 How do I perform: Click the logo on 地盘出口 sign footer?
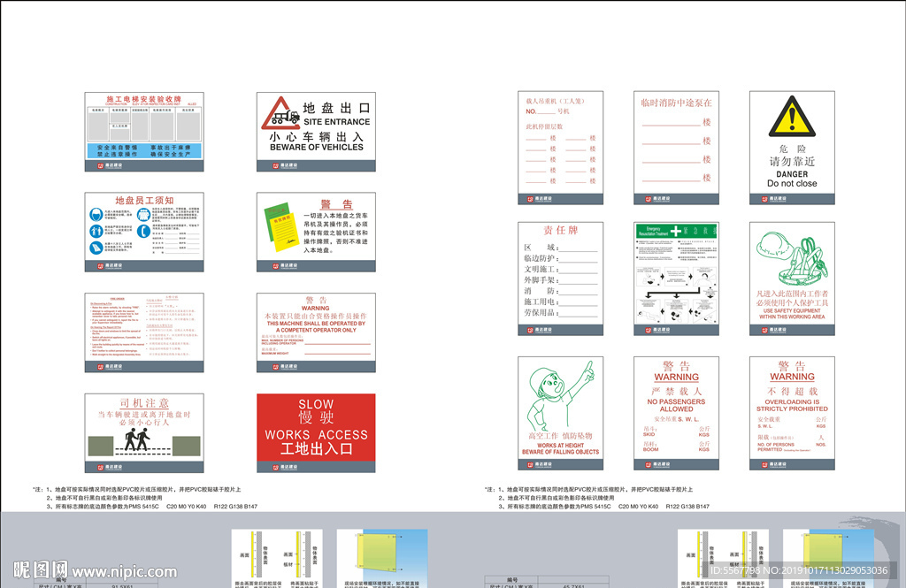pos(286,165)
